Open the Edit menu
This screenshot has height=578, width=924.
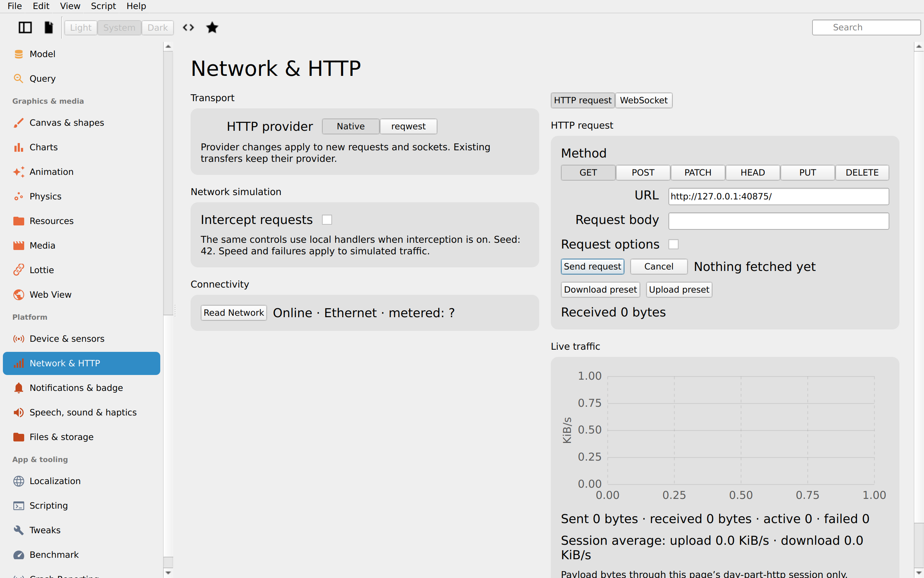pos(41,6)
